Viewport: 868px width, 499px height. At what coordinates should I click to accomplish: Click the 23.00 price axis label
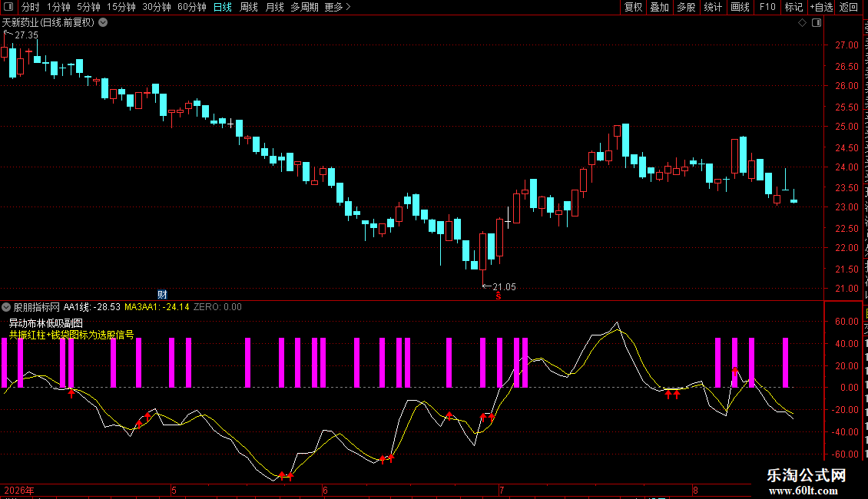847,207
